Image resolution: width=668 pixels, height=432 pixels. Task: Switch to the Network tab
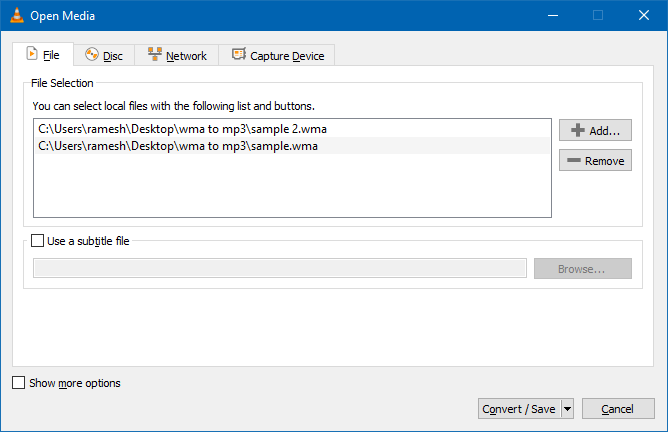(x=177, y=55)
